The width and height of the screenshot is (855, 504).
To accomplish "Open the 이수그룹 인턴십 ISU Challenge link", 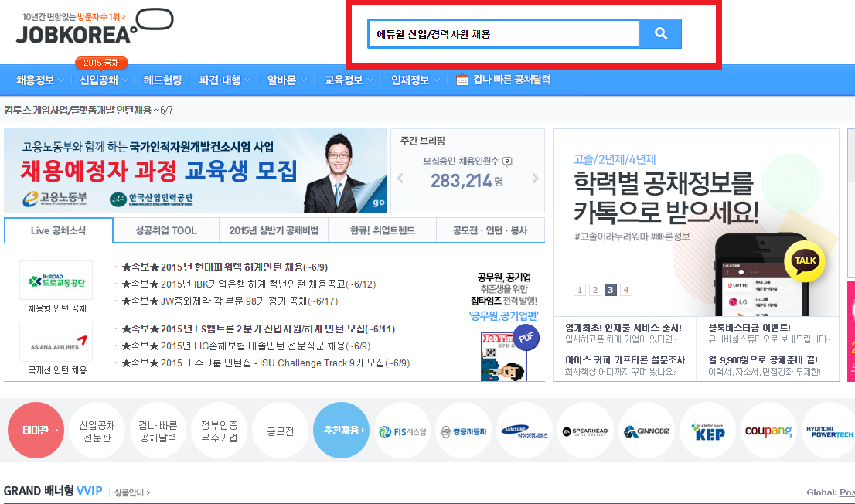I will pos(266,363).
